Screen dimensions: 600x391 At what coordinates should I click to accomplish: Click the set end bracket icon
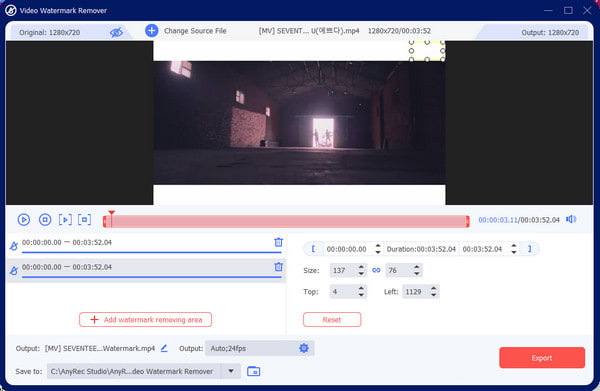pos(530,249)
